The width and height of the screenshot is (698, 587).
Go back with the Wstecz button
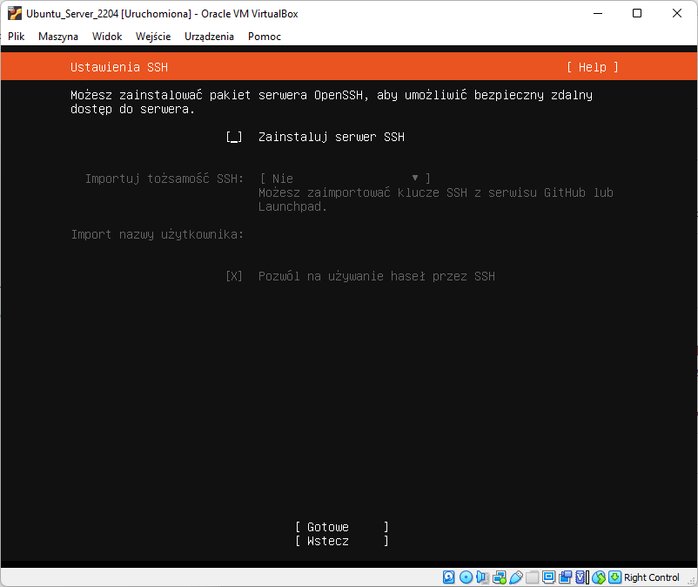tap(342, 541)
